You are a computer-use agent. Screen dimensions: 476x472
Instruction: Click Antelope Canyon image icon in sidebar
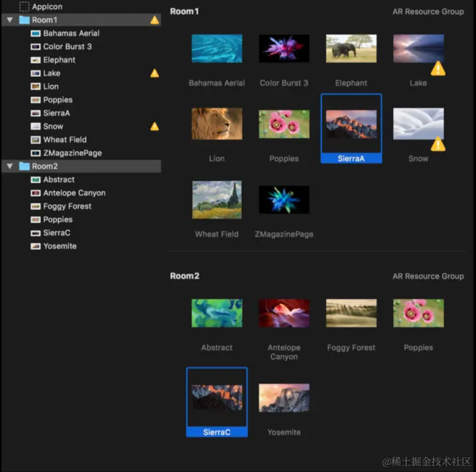pyautogui.click(x=36, y=193)
